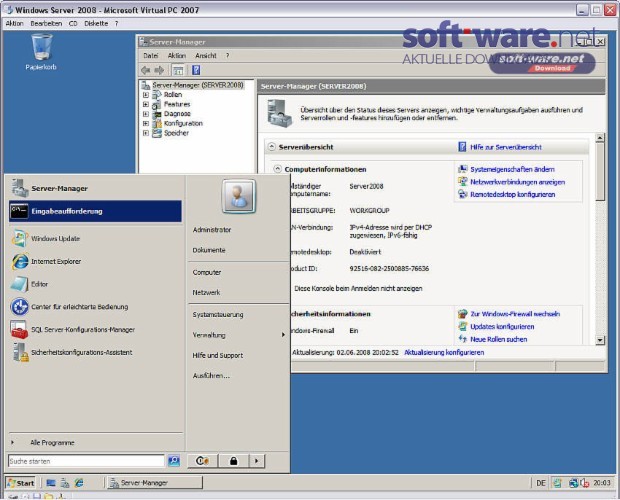
Task: Open Computer in Start menu
Action: [x=207, y=272]
